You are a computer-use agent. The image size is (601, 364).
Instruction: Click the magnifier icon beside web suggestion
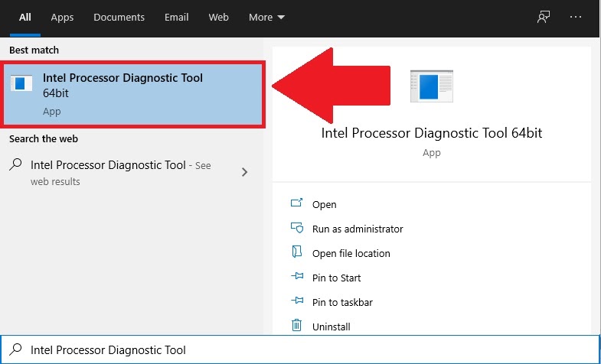tap(15, 164)
